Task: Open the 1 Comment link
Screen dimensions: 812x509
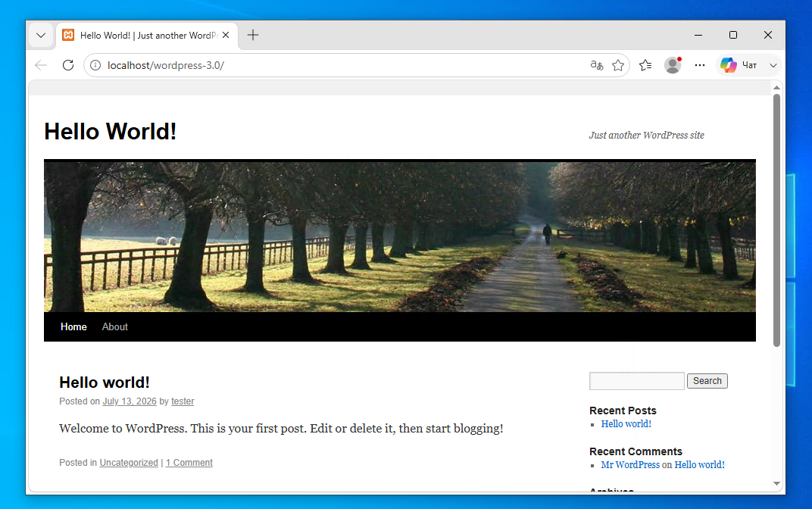Action: coord(189,462)
